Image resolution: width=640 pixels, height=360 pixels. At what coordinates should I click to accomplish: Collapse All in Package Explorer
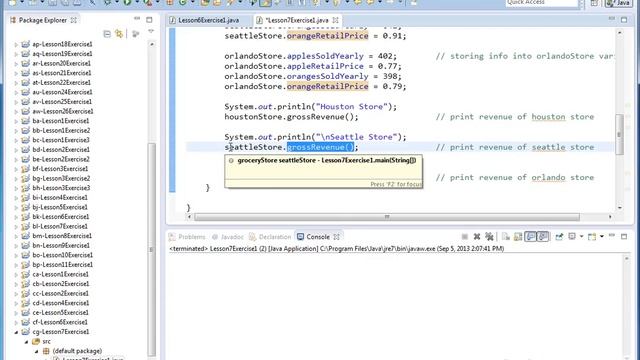pyautogui.click(x=107, y=34)
